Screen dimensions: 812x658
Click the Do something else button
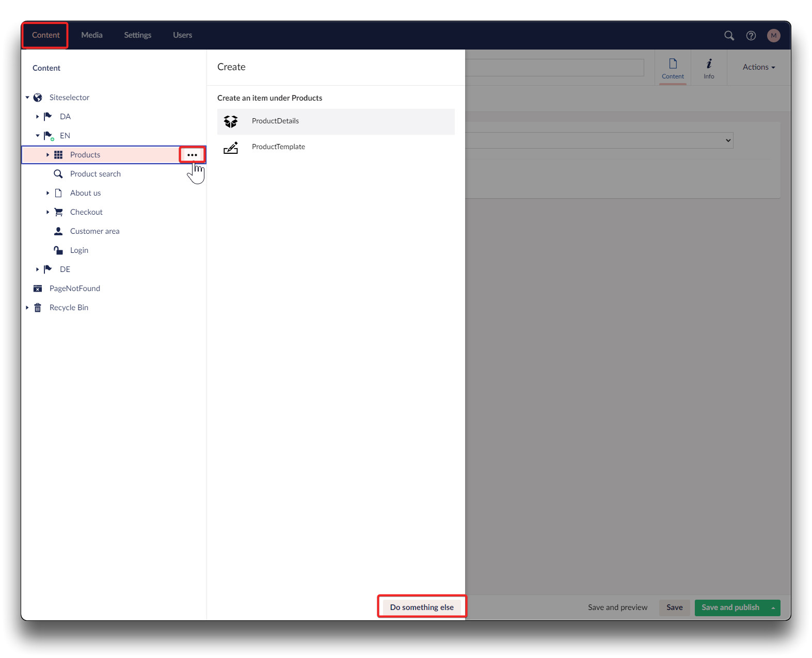[x=422, y=607]
